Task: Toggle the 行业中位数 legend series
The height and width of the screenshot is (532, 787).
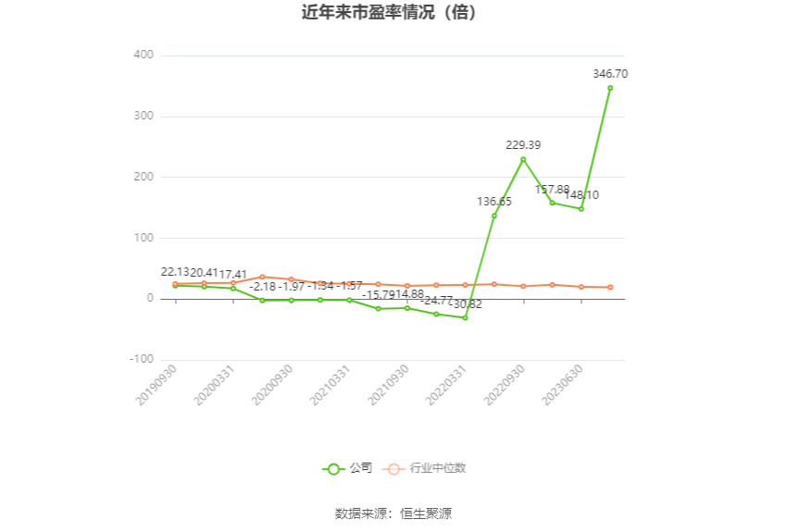Action: pos(424,469)
